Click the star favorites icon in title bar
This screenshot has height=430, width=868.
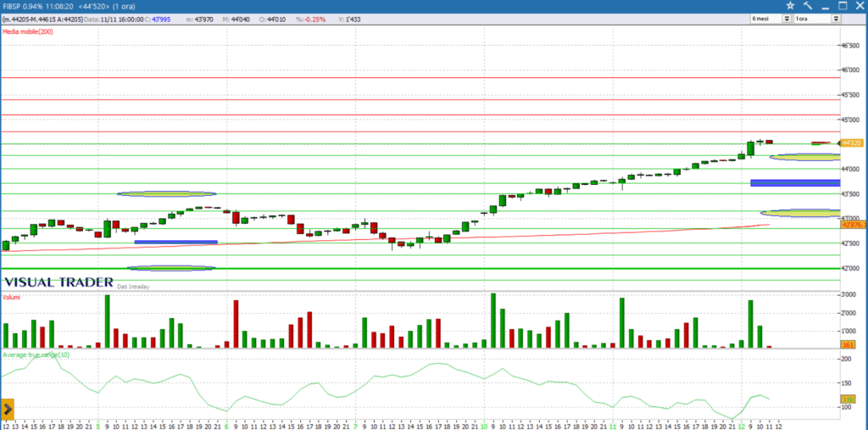tap(791, 6)
